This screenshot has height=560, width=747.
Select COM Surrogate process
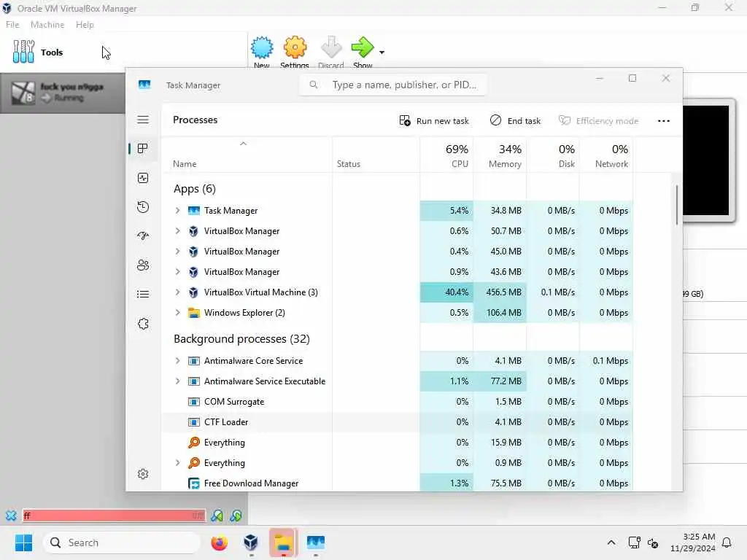pyautogui.click(x=398, y=402)
